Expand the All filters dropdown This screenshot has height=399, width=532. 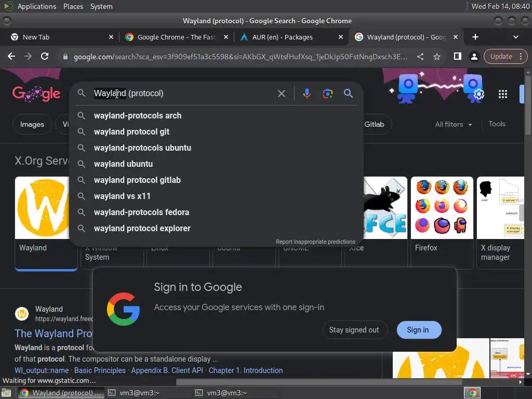(454, 125)
